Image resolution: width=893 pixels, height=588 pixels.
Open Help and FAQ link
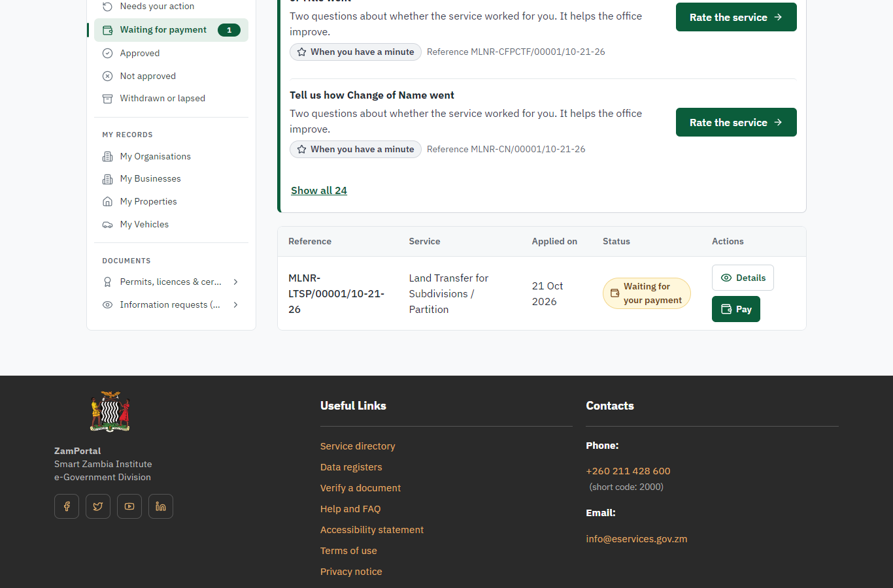pos(350,509)
